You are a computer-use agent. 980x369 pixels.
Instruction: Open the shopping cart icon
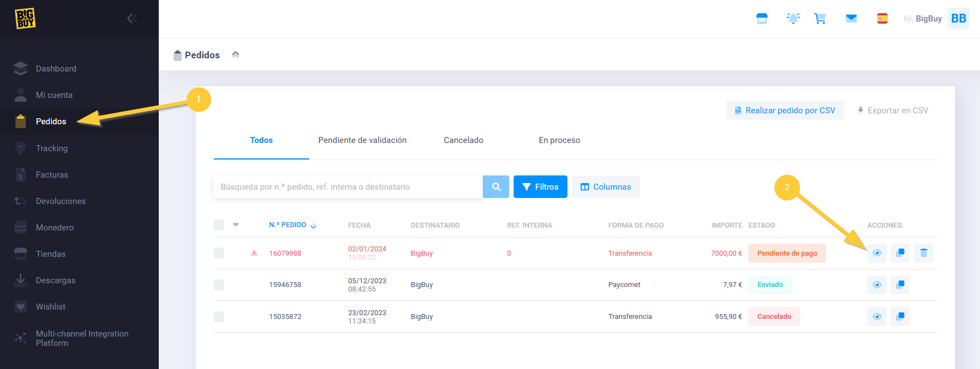pyautogui.click(x=820, y=19)
